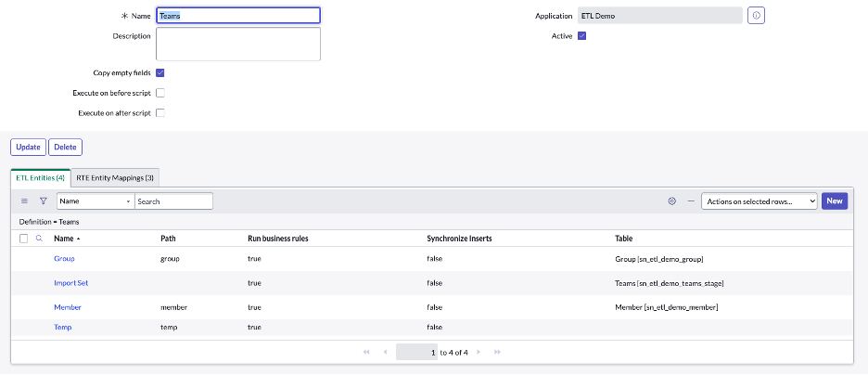
Task: Open the Application info icon
Action: 756,16
